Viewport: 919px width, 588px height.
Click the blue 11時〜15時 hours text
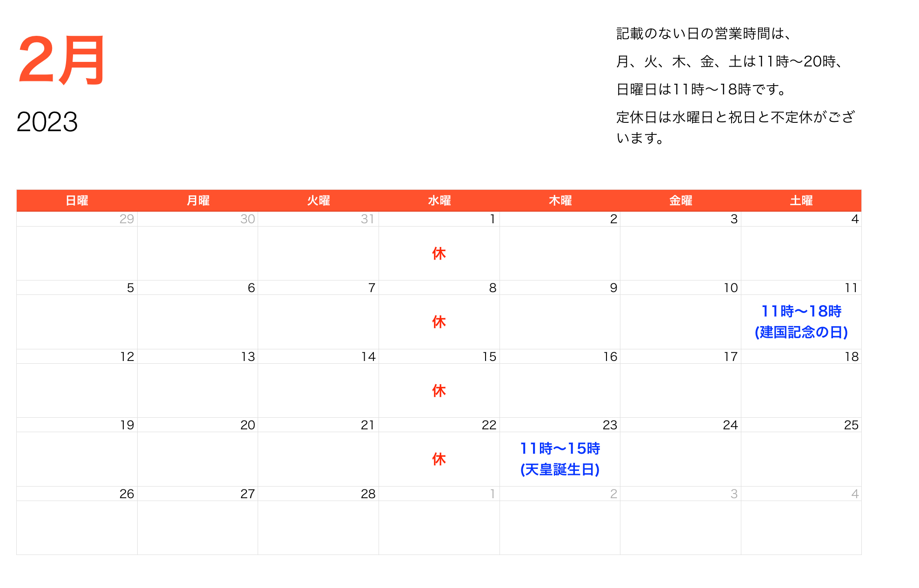click(x=560, y=448)
